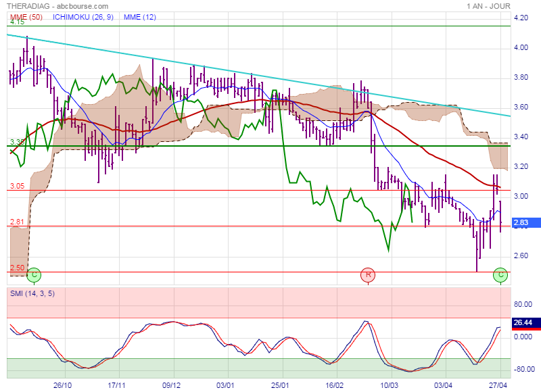Click the 25/01 date axis label
This screenshot has height=392, width=541.
pyautogui.click(x=280, y=385)
